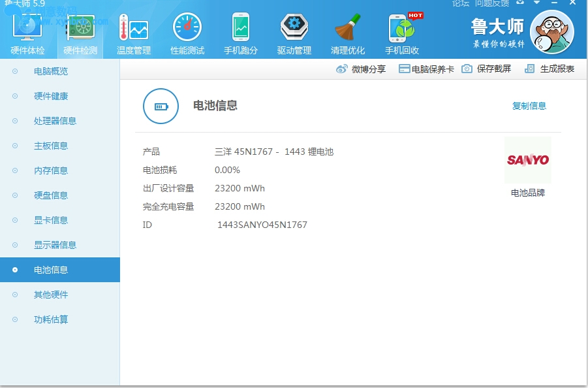The image size is (588, 388).
Task: Click the SANYO battery brand logo
Action: [527, 160]
